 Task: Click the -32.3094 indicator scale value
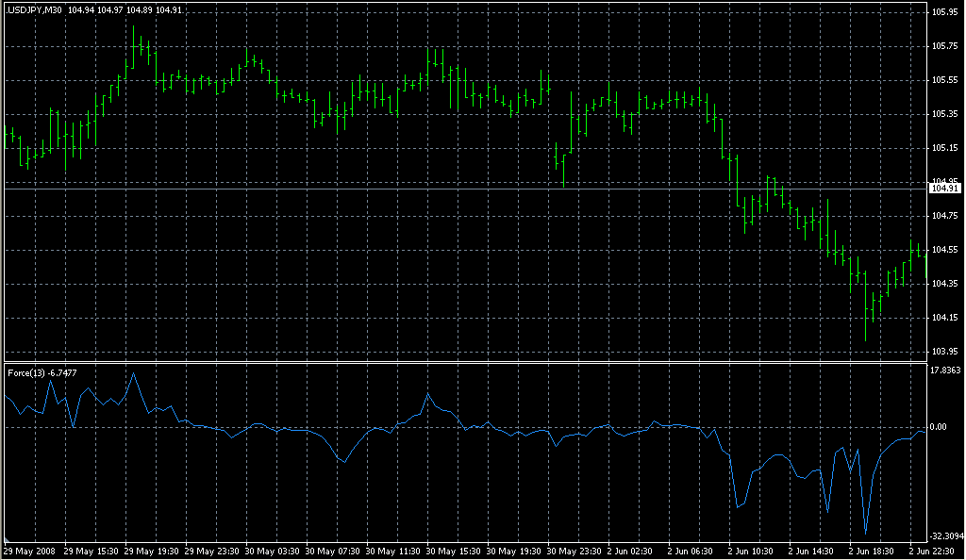point(946,535)
